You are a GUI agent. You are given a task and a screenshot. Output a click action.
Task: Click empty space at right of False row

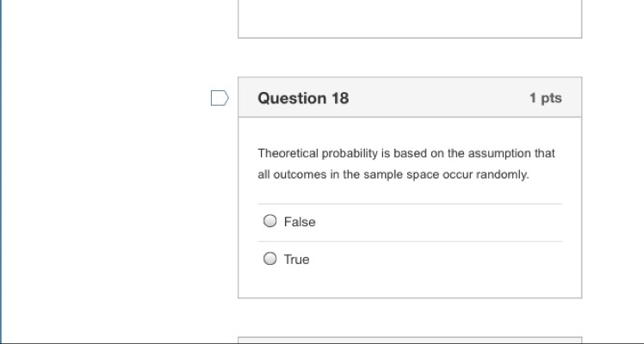point(438,222)
